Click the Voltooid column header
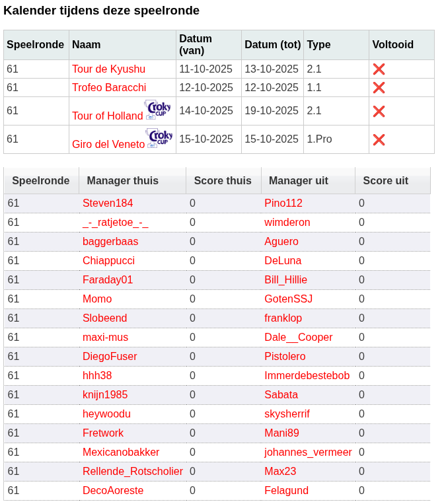Screen dimensions: 444x504 392,45
